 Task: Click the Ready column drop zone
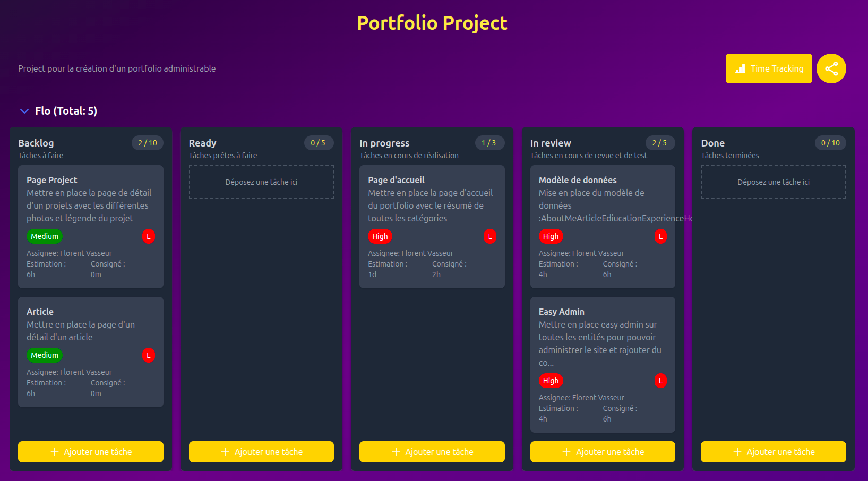[261, 182]
